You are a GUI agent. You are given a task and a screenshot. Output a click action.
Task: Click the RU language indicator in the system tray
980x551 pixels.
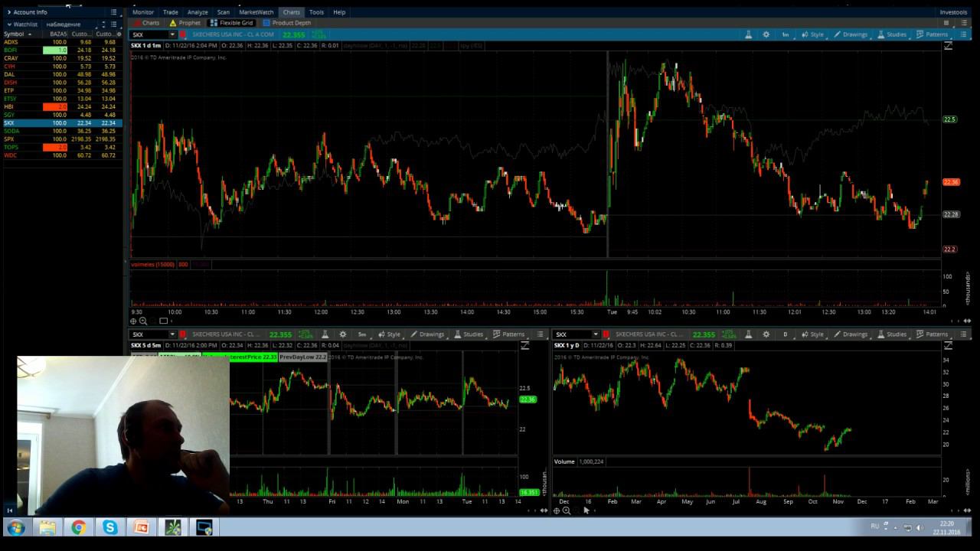tap(875, 527)
